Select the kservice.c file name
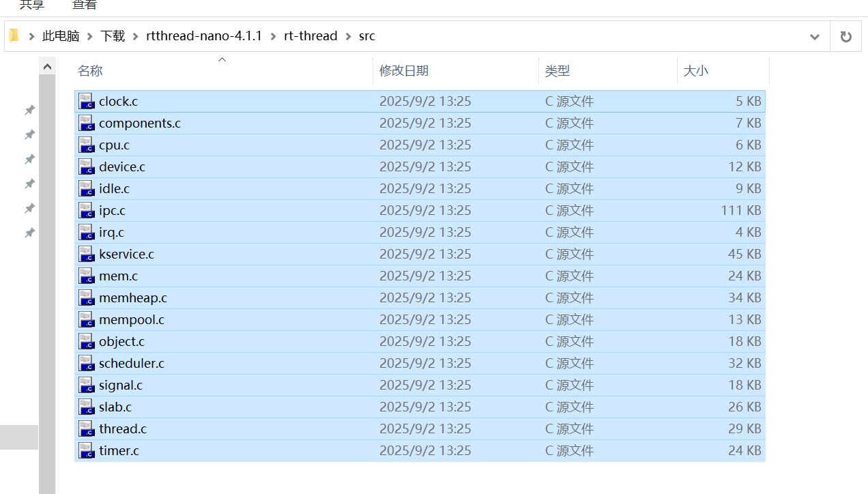This screenshot has width=868, height=494. pos(126,254)
